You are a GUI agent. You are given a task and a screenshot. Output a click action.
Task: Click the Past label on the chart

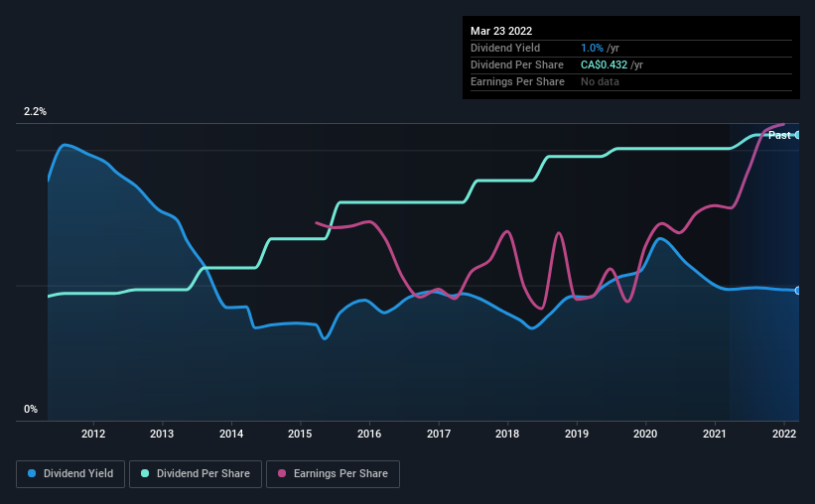(779, 135)
